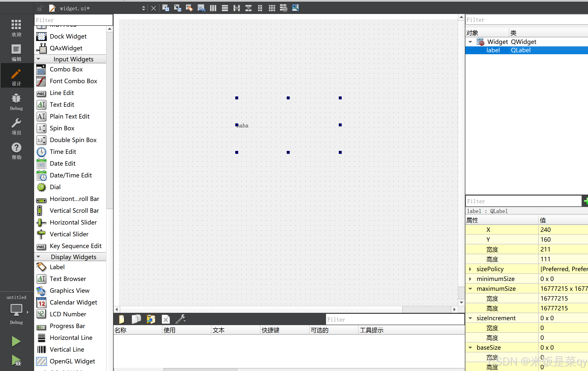Open the widget.ui file selector dropdown
Viewport: 588px width, 371px height.
click(x=144, y=8)
